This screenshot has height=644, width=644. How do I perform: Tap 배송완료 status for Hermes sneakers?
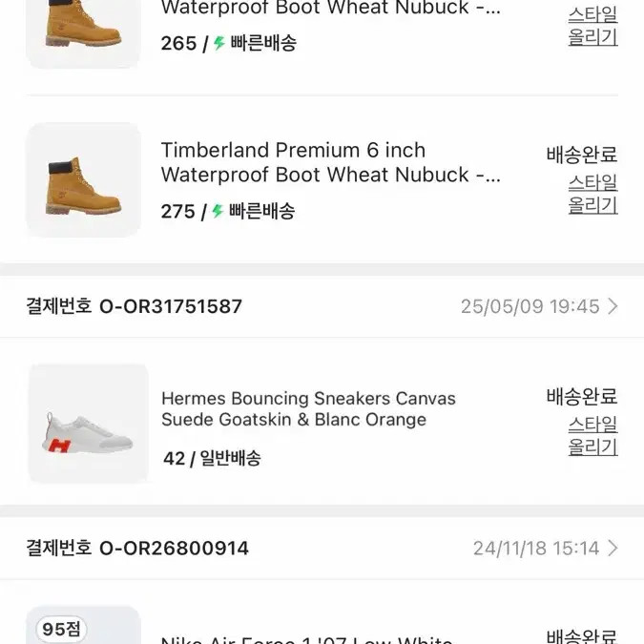pyautogui.click(x=582, y=396)
